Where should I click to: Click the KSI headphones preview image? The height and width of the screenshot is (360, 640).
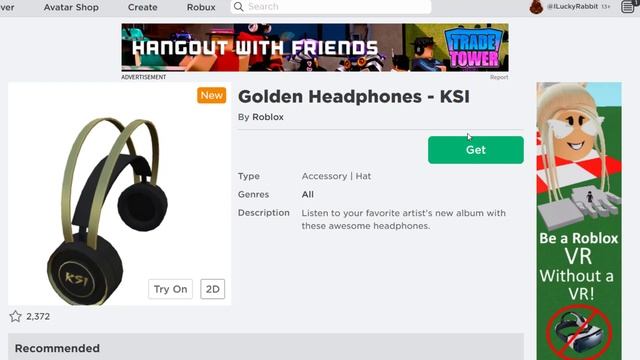(x=108, y=206)
